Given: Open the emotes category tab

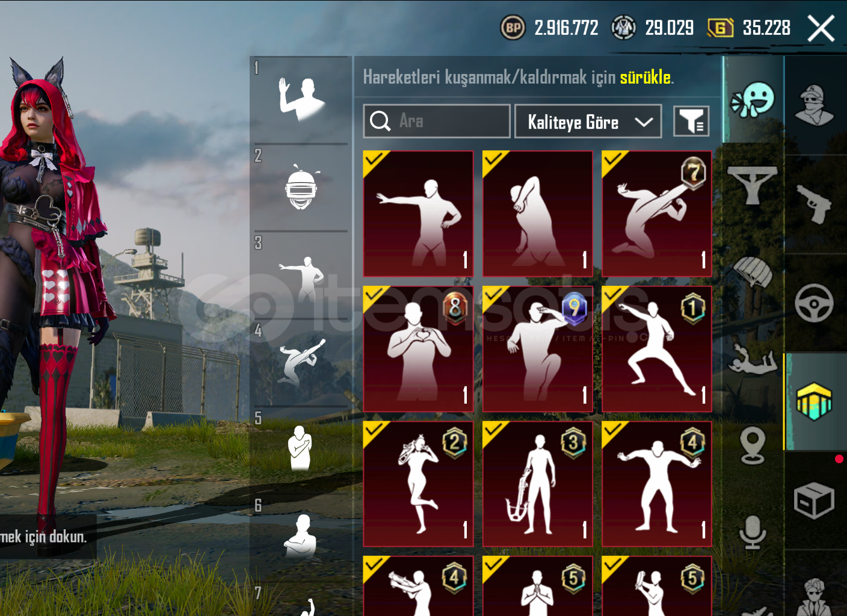Looking at the screenshot, I should point(753,100).
